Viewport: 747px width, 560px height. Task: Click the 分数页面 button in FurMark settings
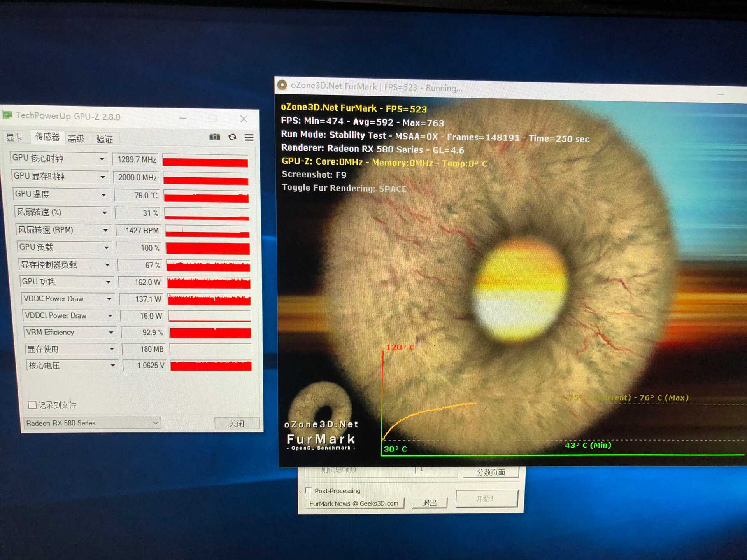pos(491,472)
